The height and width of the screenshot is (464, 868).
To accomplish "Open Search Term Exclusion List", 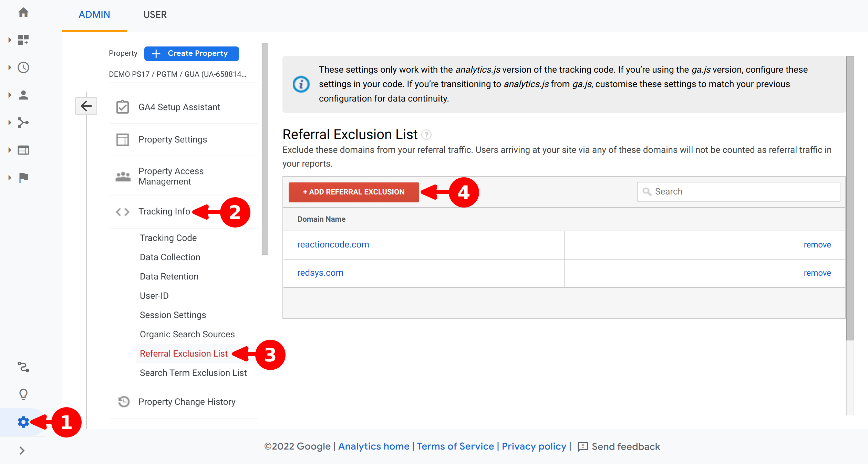I will pyautogui.click(x=193, y=373).
